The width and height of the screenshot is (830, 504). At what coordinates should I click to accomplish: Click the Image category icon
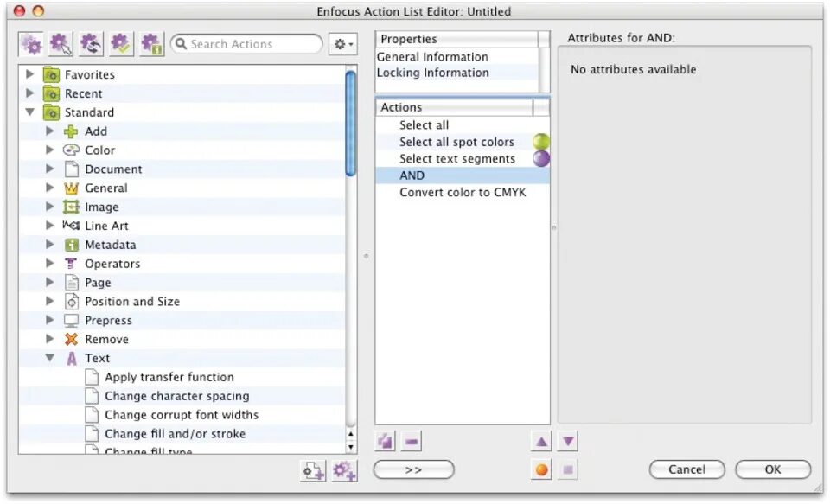pyautogui.click(x=71, y=207)
